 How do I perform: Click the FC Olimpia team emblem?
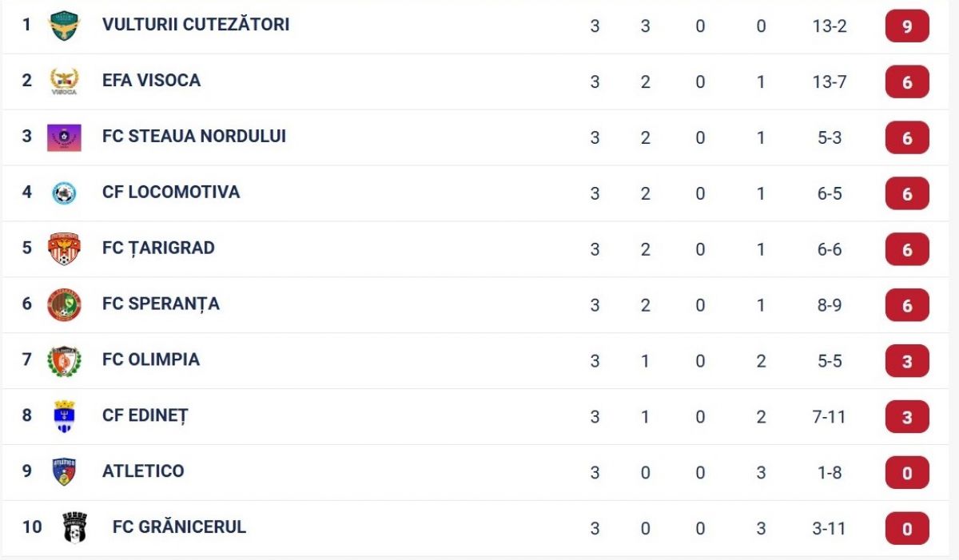(64, 361)
